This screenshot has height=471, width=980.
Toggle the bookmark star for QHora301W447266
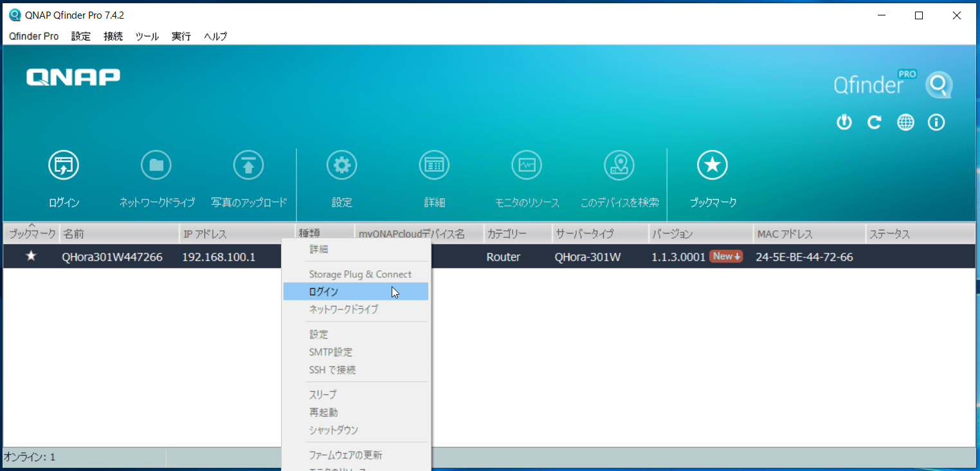point(31,257)
